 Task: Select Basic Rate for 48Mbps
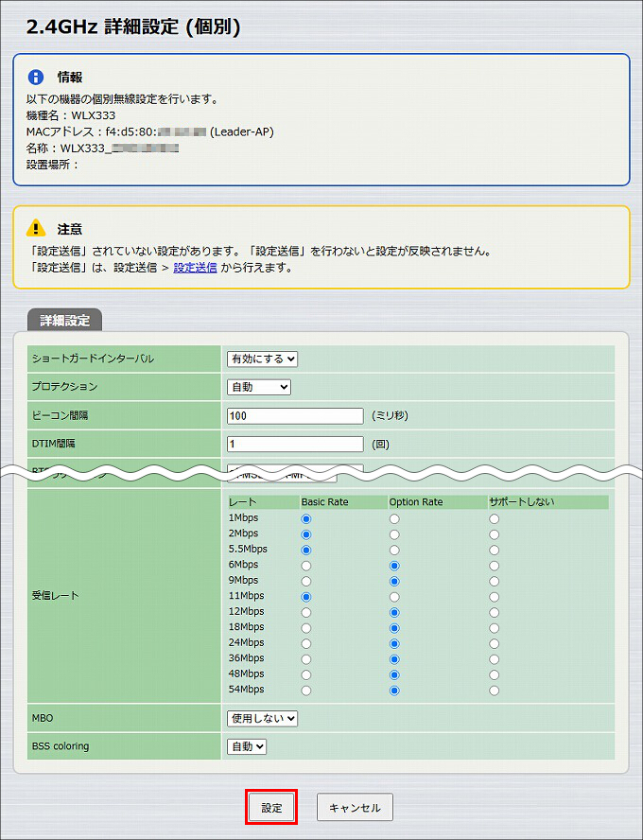(306, 674)
